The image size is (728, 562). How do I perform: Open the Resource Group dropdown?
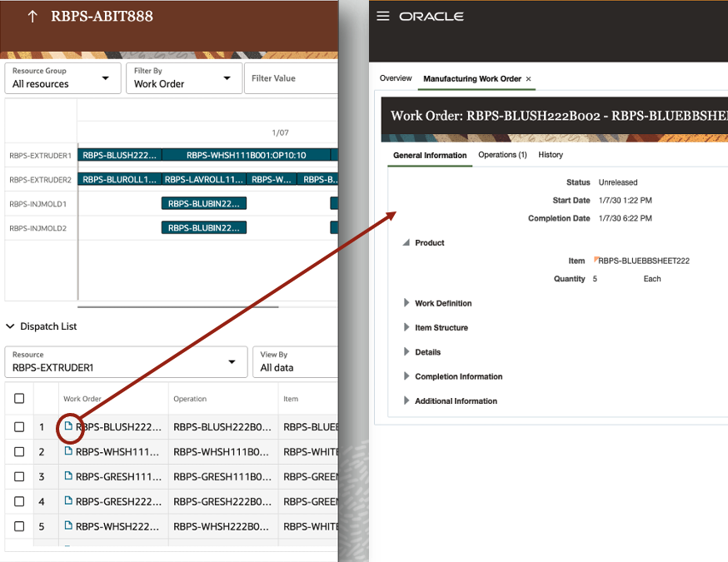pos(63,78)
